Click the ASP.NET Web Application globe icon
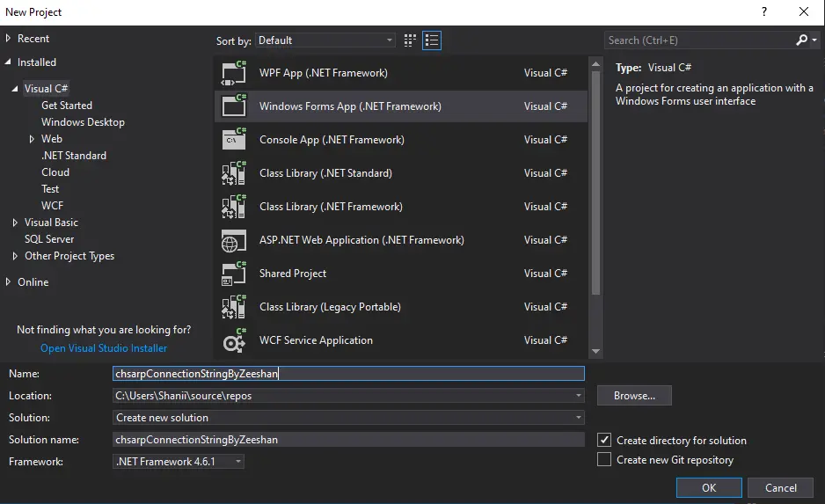This screenshot has height=504, width=825. coord(234,240)
